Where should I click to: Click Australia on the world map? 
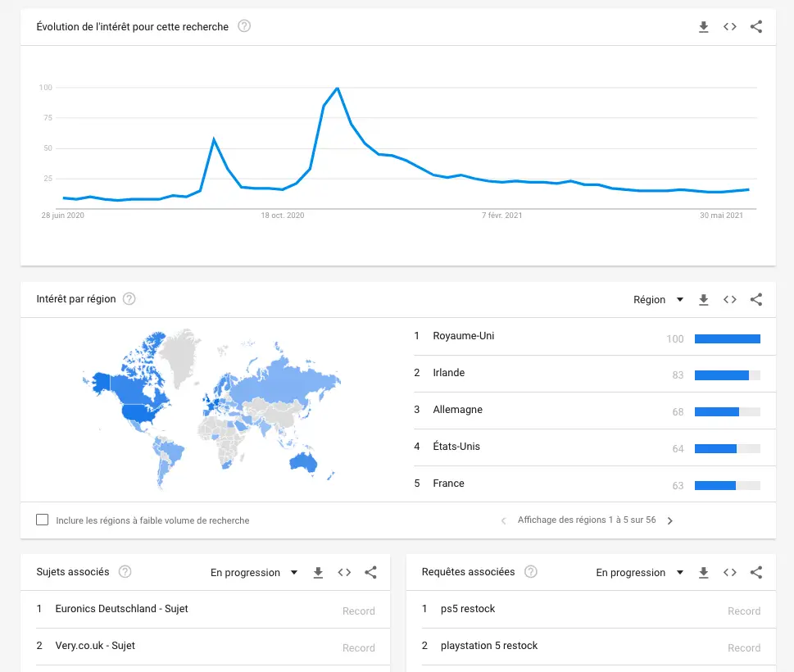(x=303, y=461)
